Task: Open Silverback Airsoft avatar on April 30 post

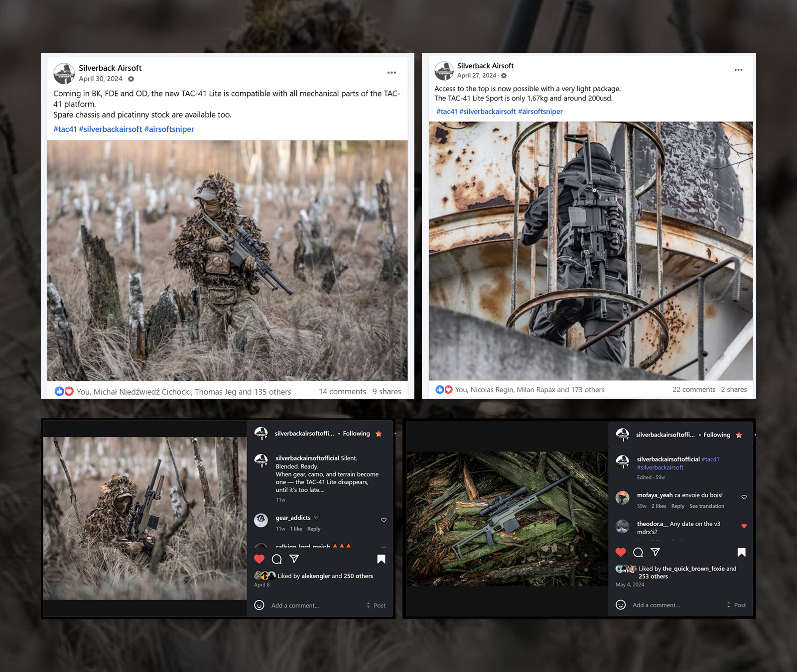Action: tap(64, 74)
